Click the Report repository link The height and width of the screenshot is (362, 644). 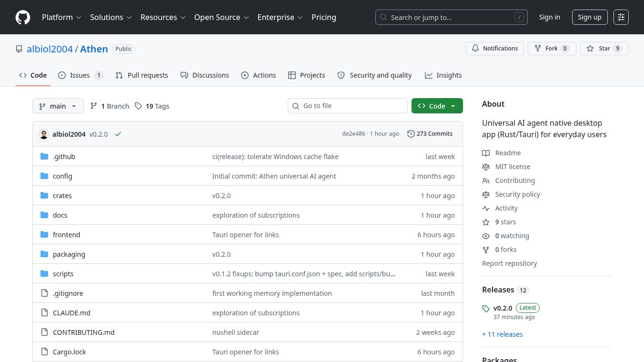(x=509, y=263)
